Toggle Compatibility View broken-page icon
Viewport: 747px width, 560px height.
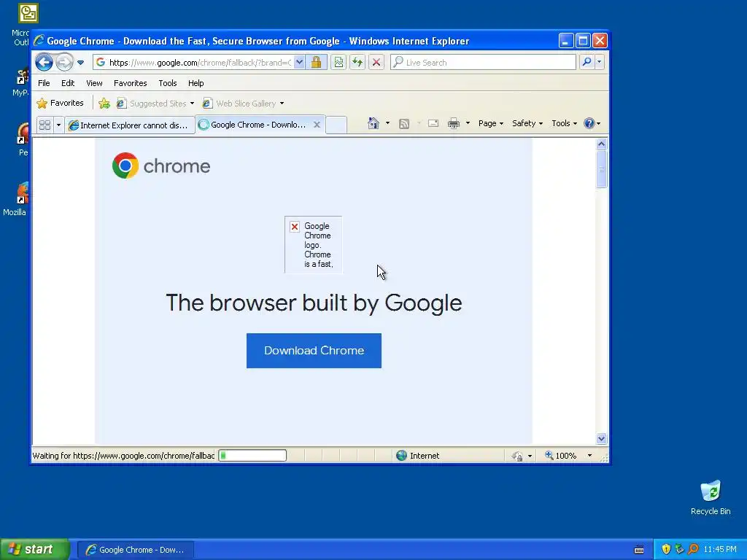(x=338, y=63)
